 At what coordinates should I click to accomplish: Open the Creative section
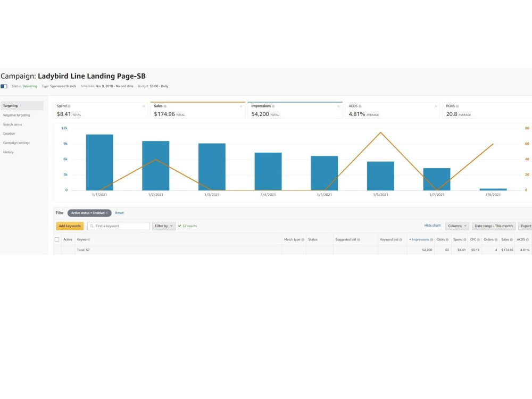(x=9, y=134)
